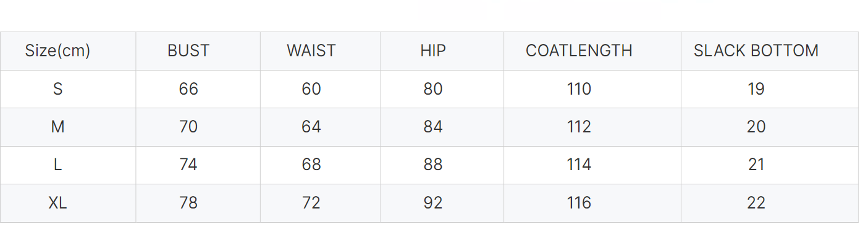Click the S size row label
This screenshot has width=868, height=232.
[x=57, y=89]
